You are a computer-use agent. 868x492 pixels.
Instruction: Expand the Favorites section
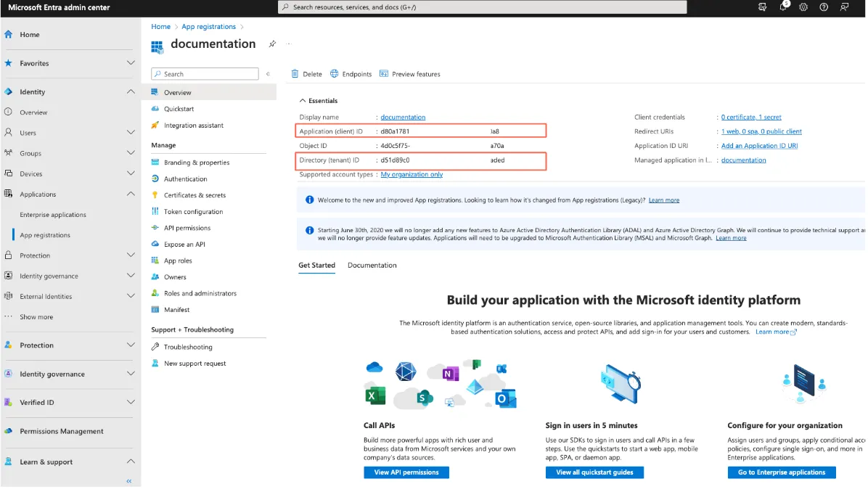click(131, 63)
